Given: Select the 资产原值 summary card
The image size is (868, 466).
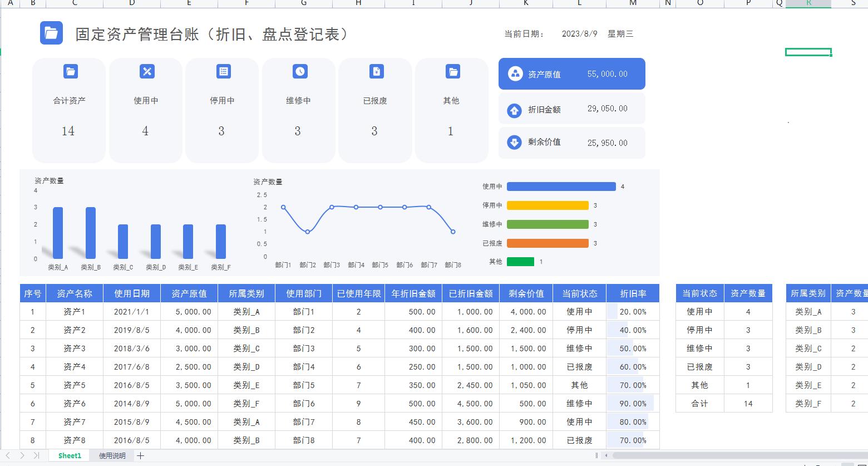Looking at the screenshot, I should tap(572, 73).
